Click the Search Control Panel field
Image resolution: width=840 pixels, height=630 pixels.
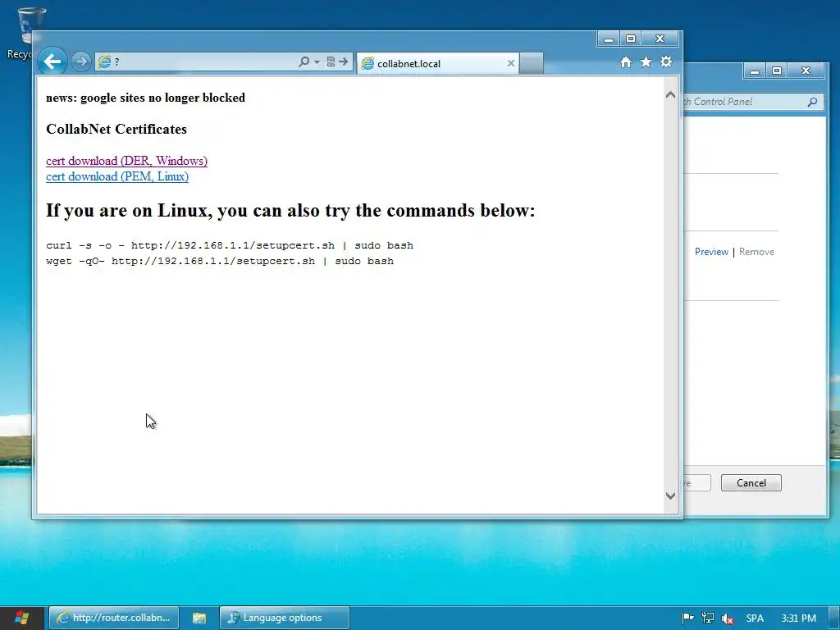[745, 101]
